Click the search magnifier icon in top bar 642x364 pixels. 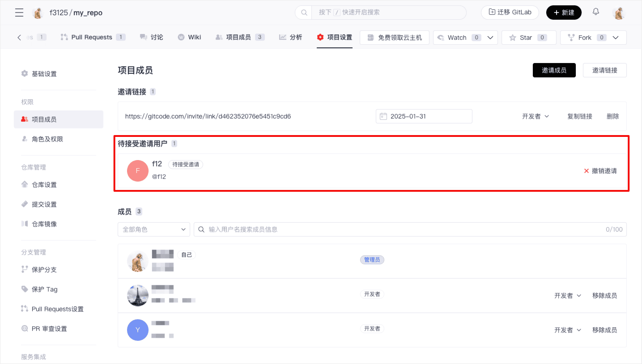pyautogui.click(x=304, y=13)
